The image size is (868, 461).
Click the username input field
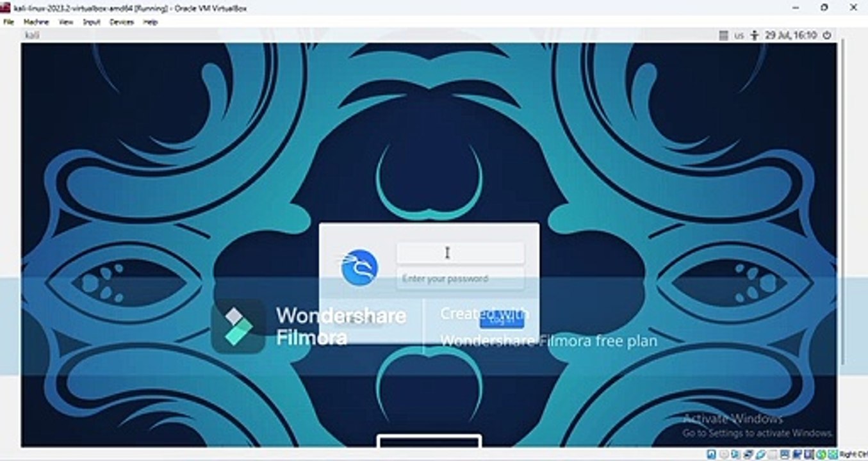460,253
